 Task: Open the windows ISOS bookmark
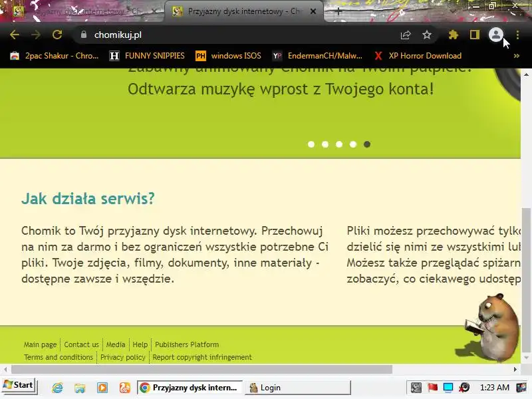click(228, 56)
